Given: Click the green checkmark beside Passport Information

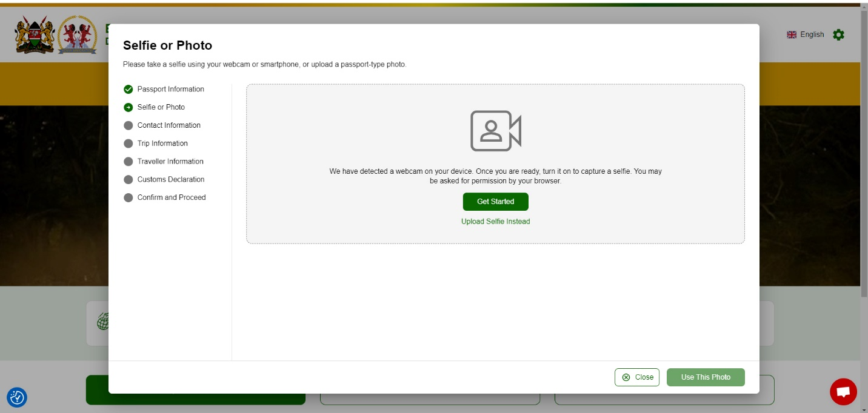Looking at the screenshot, I should (128, 89).
